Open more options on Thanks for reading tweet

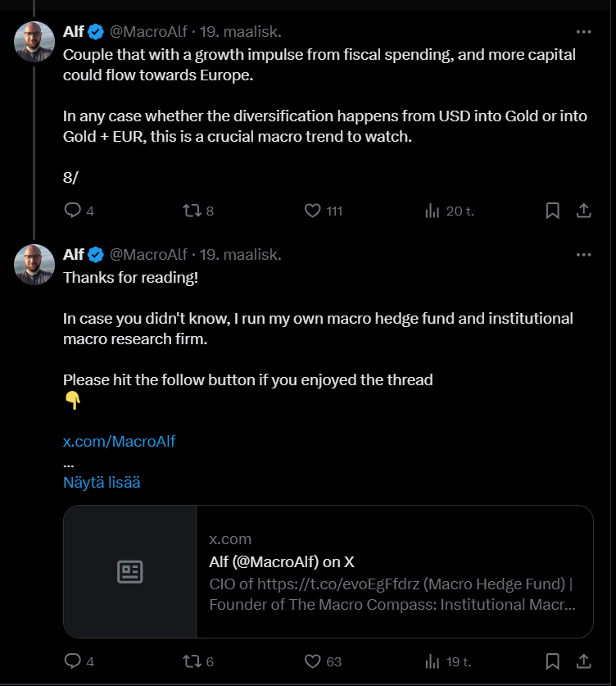pos(584,255)
